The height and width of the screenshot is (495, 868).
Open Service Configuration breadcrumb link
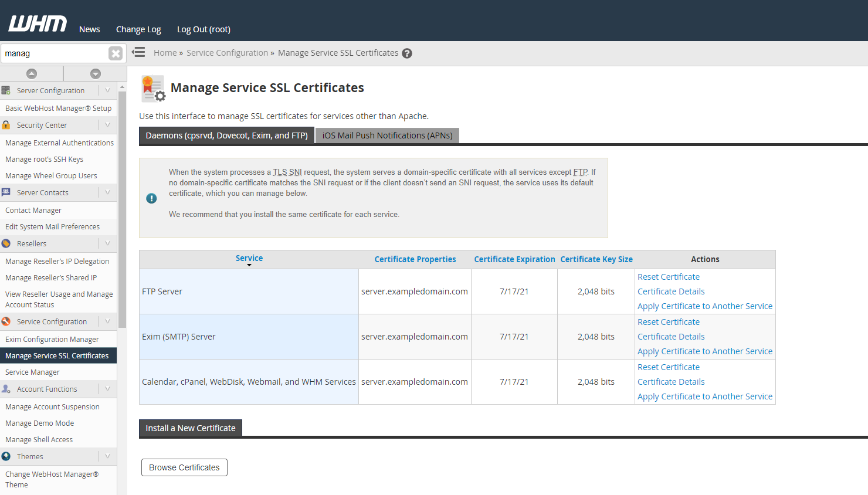coord(227,53)
